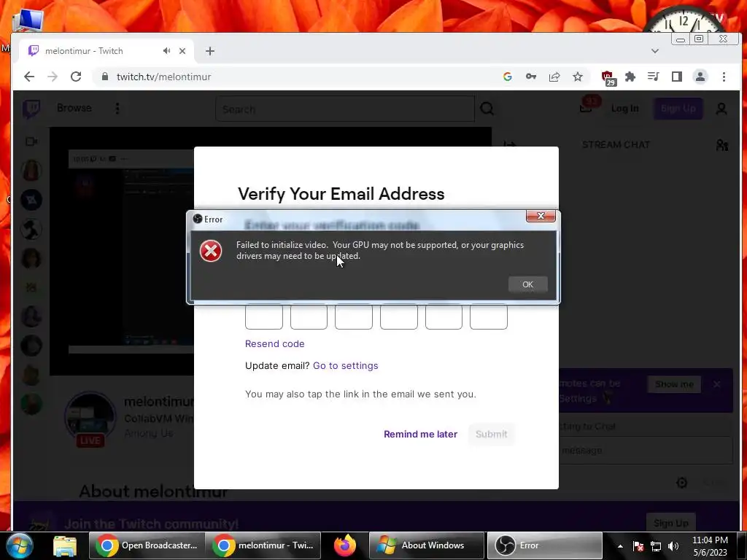
Task: Switch to the melontimur - Twi... taskbar item
Action: [x=263, y=545]
